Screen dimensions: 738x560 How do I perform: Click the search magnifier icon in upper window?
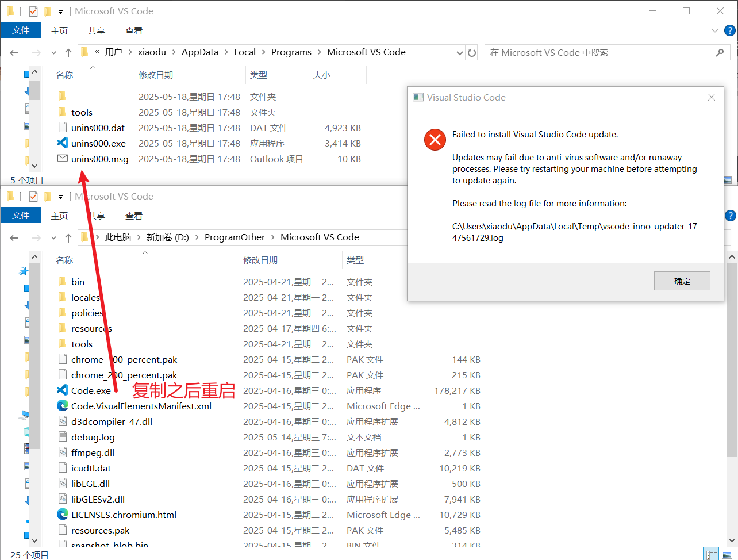(720, 52)
